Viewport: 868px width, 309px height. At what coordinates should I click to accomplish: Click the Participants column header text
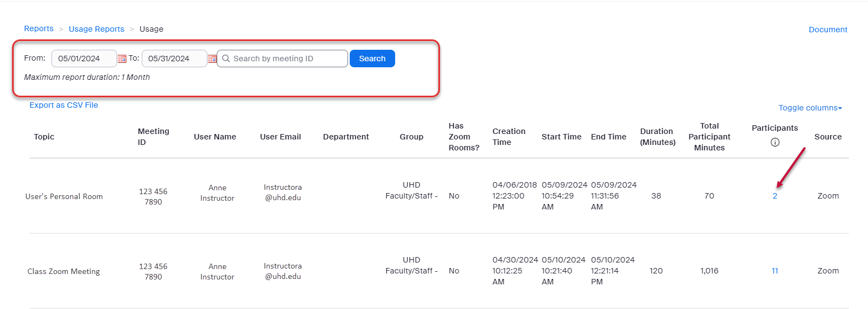(775, 128)
